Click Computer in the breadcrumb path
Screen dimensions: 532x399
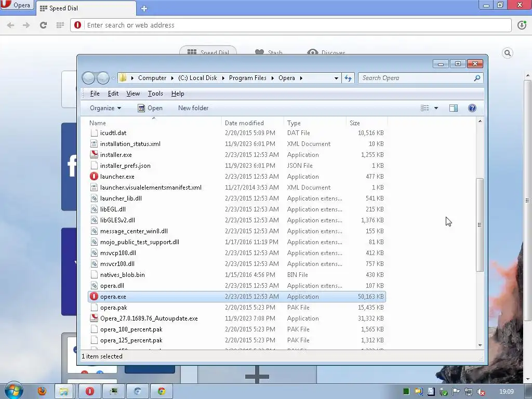[x=152, y=78]
